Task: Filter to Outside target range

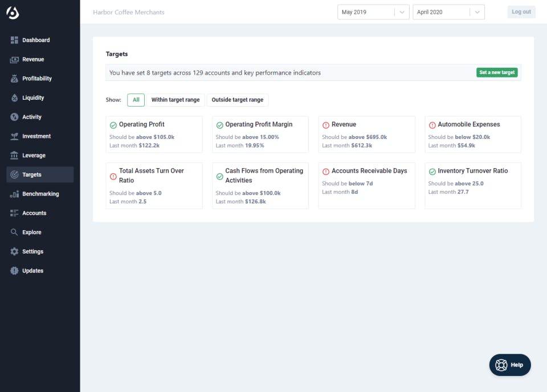Action: (237, 100)
